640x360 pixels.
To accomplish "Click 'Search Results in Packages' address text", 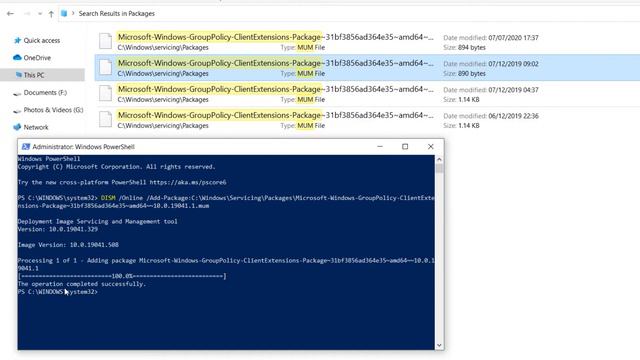I will (x=117, y=13).
